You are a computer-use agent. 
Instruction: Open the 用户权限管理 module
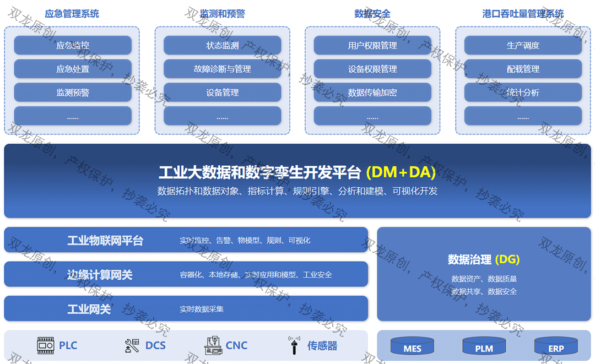click(372, 46)
